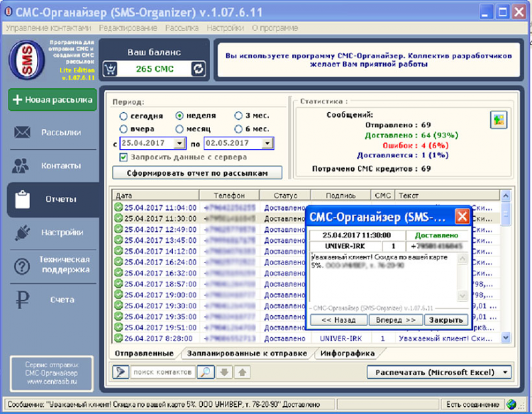Sort by Подпись column header

(340, 195)
